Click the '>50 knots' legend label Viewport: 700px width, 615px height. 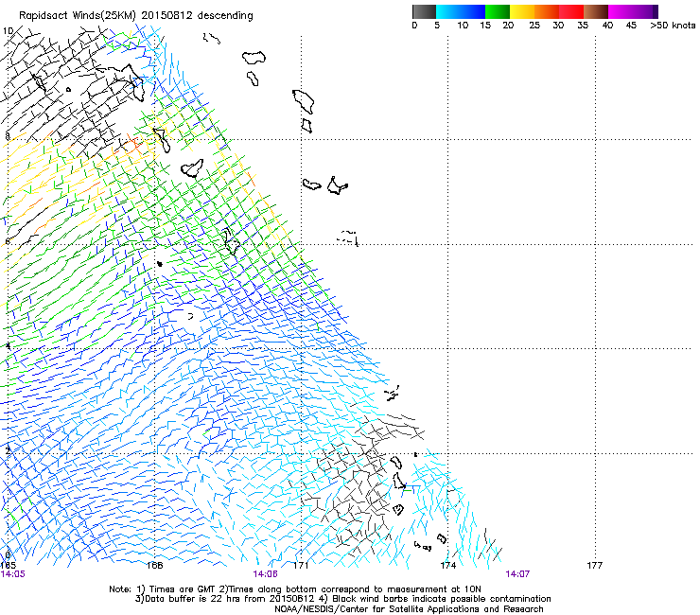pos(673,26)
